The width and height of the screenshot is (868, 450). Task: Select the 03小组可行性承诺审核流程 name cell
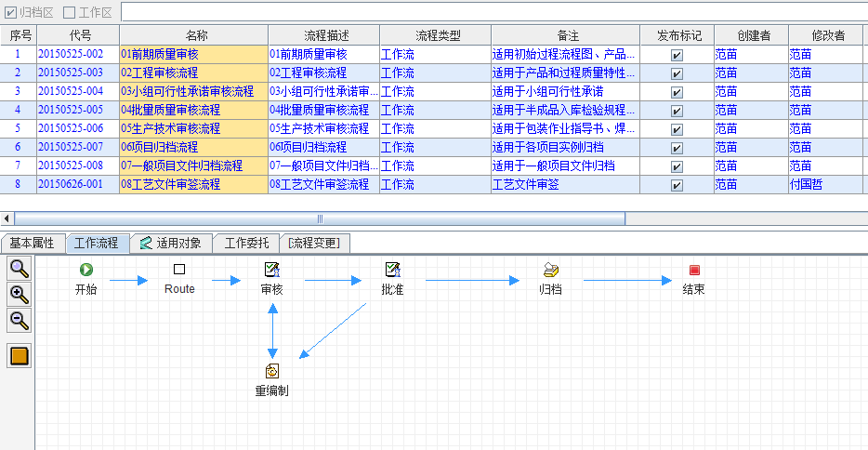[193, 91]
